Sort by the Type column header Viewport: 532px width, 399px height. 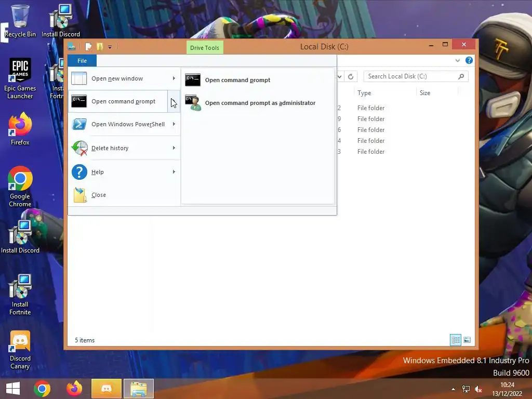[x=385, y=93]
